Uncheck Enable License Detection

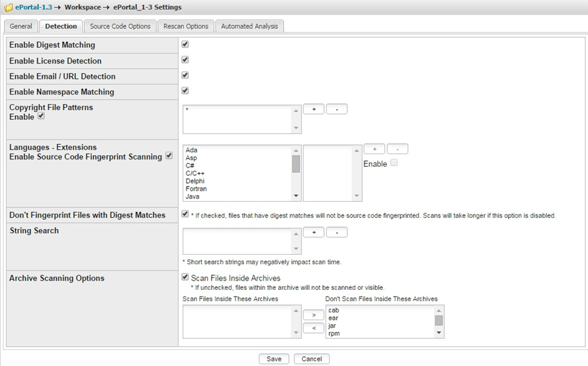(185, 60)
